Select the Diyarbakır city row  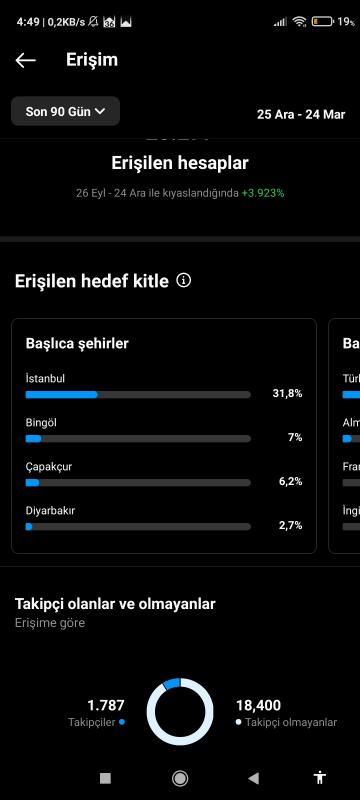pos(164,518)
